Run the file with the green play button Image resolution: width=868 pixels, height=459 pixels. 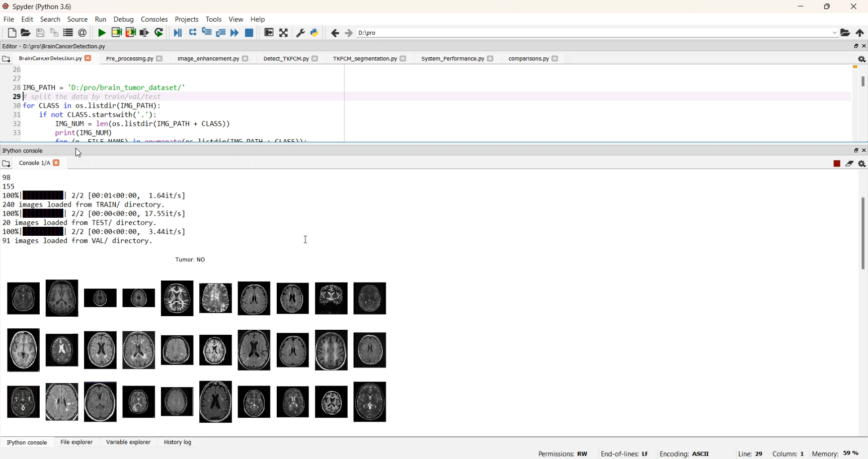coord(102,33)
